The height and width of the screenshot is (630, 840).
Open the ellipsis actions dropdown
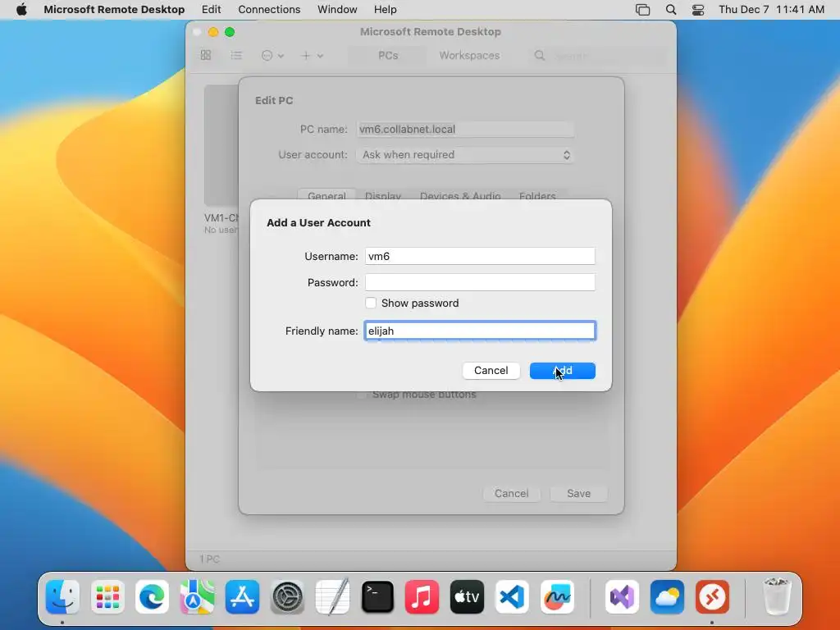272,55
